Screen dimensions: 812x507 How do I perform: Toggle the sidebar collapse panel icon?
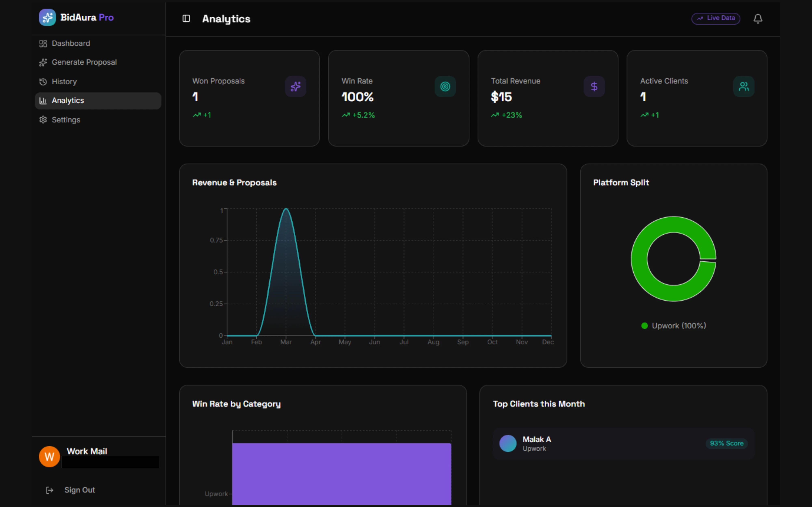tap(186, 18)
